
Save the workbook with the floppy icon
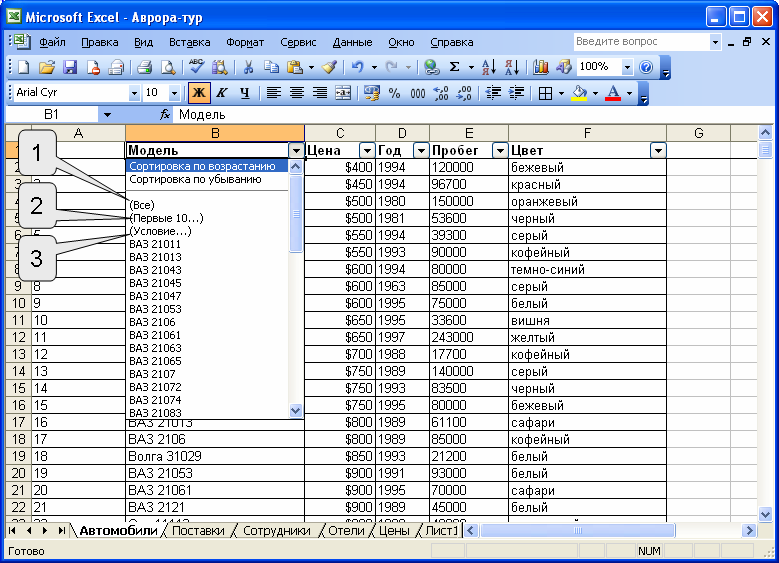(x=70, y=67)
